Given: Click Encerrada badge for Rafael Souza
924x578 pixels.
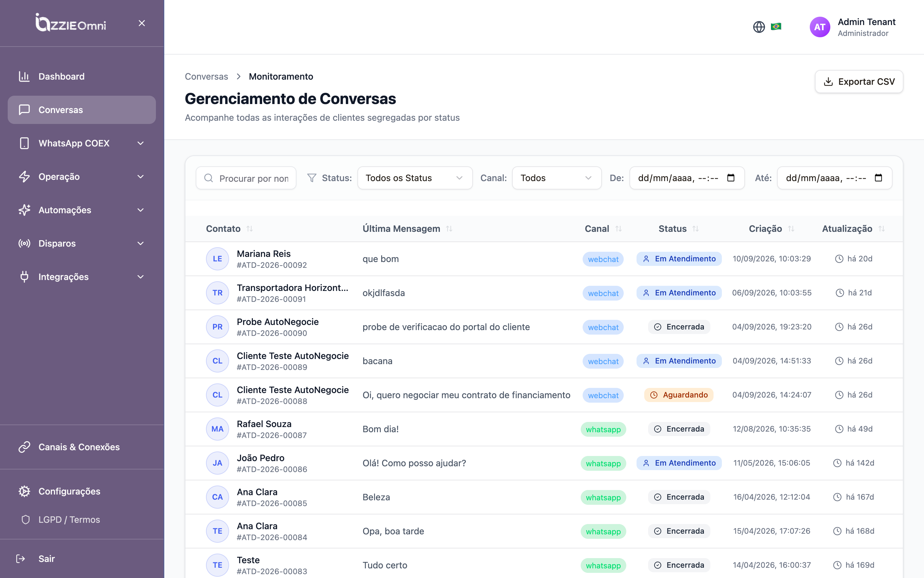Looking at the screenshot, I should [x=679, y=429].
